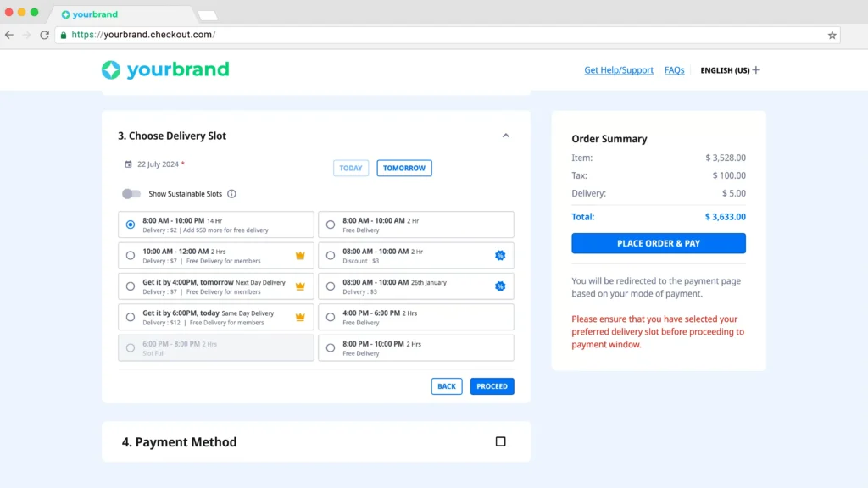868x488 pixels.
Task: Choose Get it by 4:00PM, tomorrow option
Action: tap(131, 286)
